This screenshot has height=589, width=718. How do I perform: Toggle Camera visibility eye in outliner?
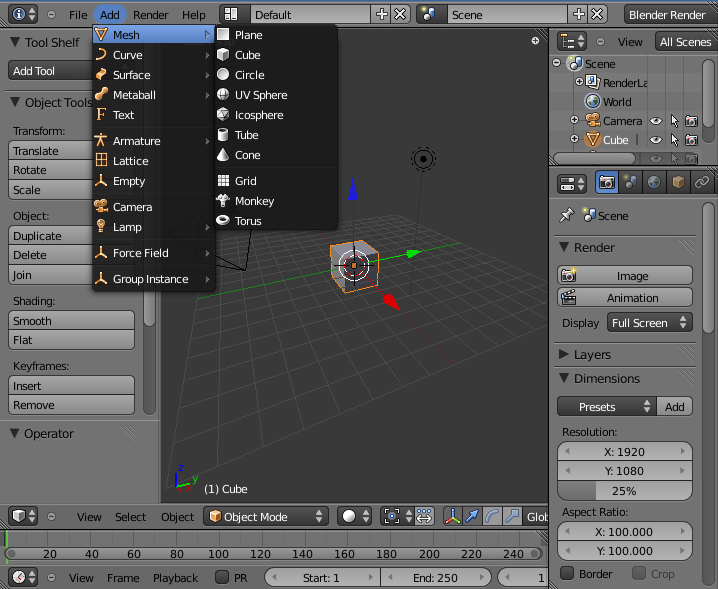point(656,121)
